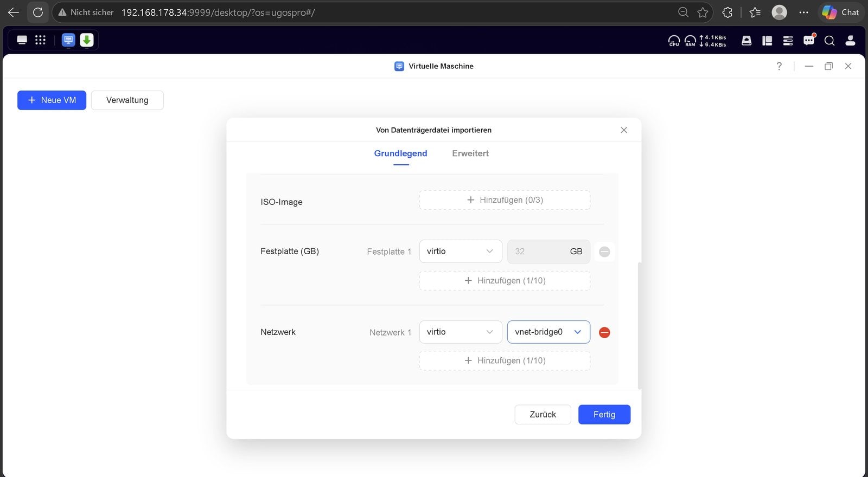The width and height of the screenshot is (868, 477).
Task: Click the Fertig button
Action: (604, 415)
